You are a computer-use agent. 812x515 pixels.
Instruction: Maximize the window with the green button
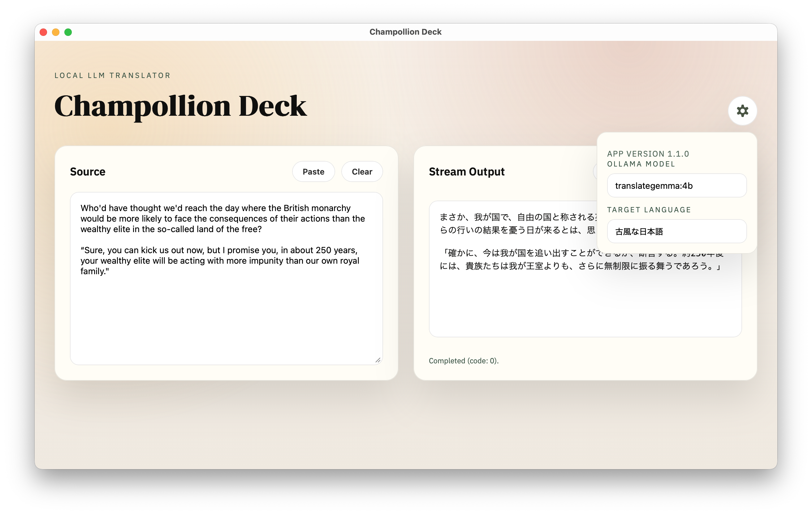pyautogui.click(x=68, y=32)
